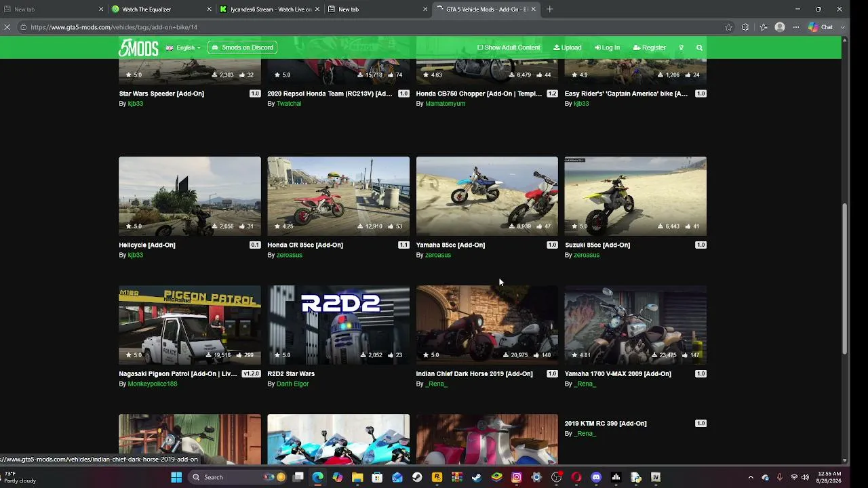Open Honda CR 85cc [Add-On] mod title

pos(305,245)
